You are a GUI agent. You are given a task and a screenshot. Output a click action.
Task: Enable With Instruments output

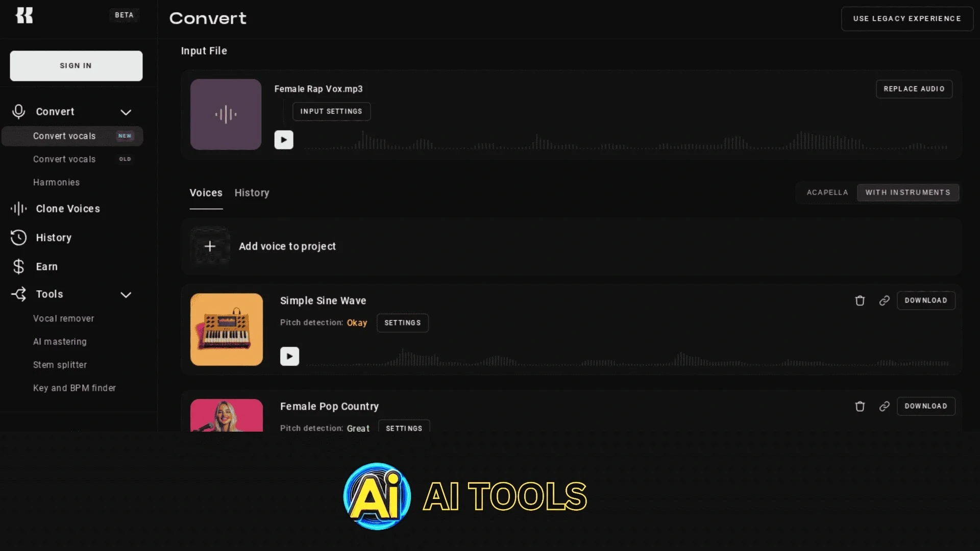click(908, 192)
